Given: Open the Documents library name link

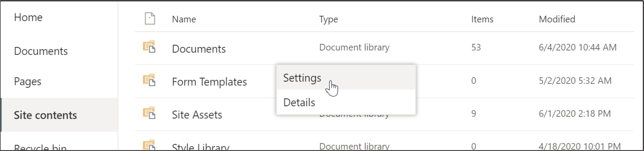Looking at the screenshot, I should [x=199, y=49].
